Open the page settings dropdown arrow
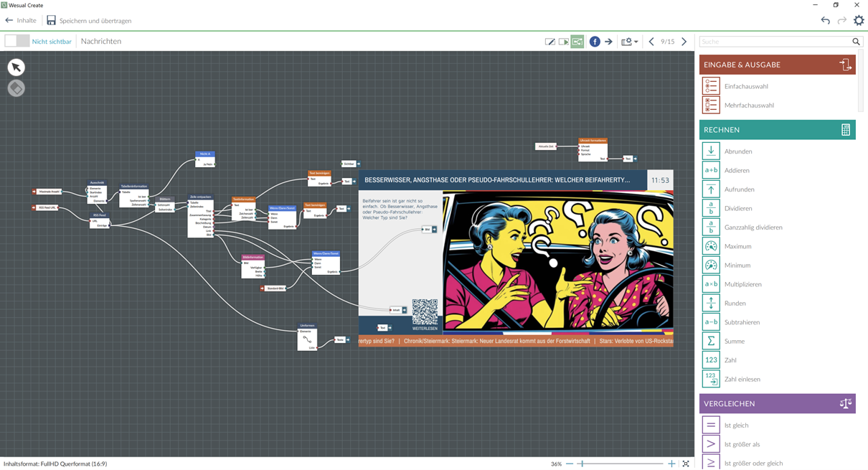The height and width of the screenshot is (470, 868). coord(636,42)
